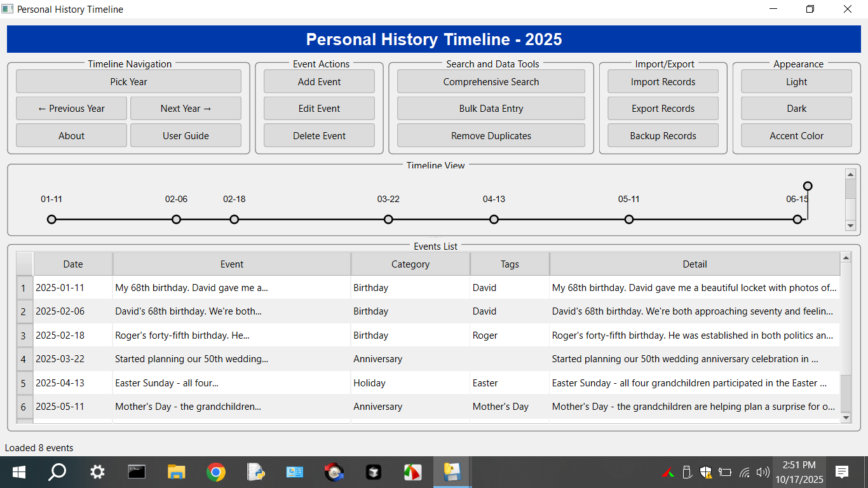
Task: Select row 5 Easter Sunday event
Action: click(x=231, y=383)
